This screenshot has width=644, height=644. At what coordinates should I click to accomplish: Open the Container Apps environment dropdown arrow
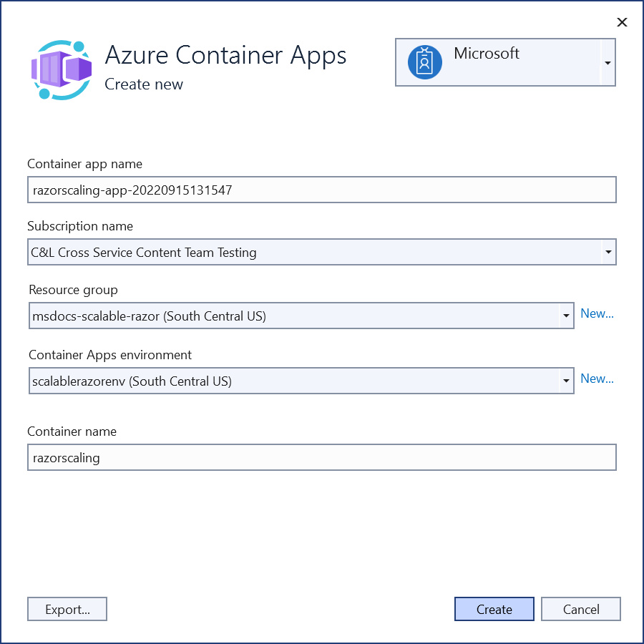565,381
